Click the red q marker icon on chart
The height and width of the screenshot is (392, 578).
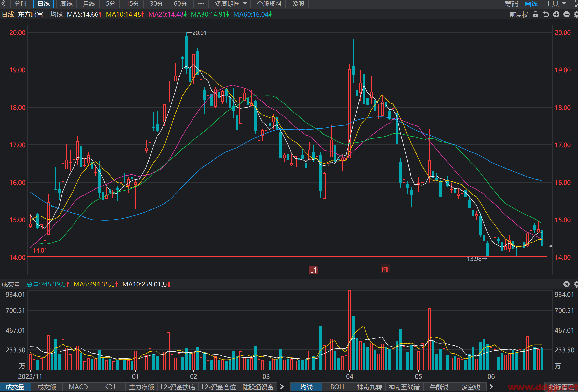[x=385, y=269]
